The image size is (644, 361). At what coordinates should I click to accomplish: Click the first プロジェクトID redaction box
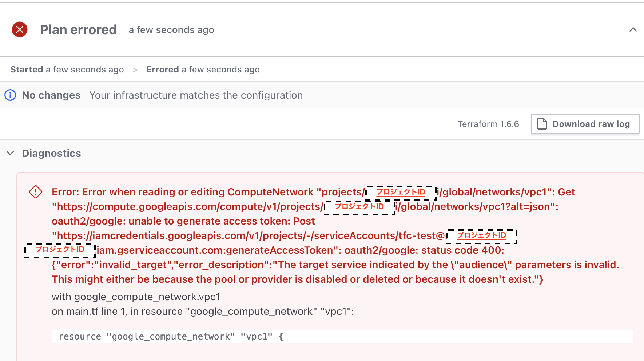[401, 192]
